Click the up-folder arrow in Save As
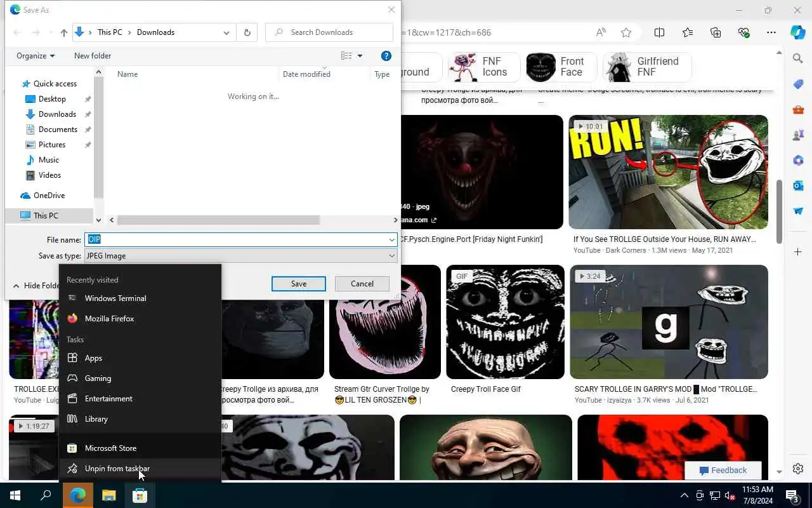Screen dimensions: 812x508 (x=63, y=32)
